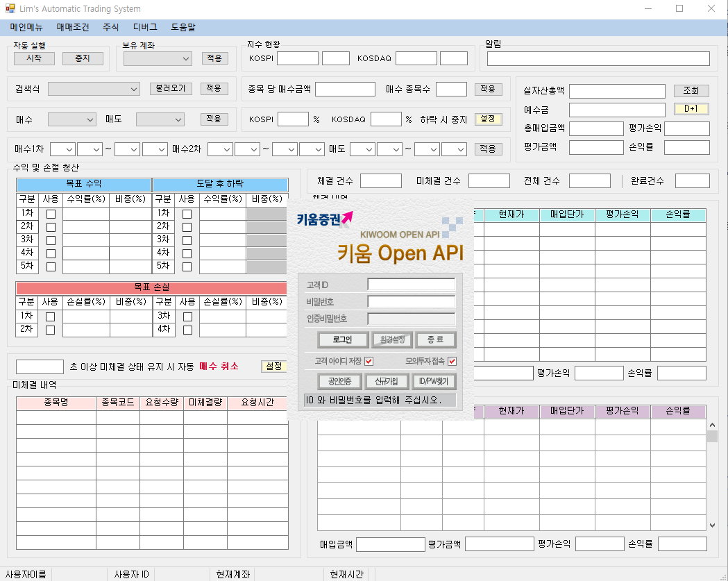Image resolution: width=728 pixels, height=581 pixels.
Task: Click the 알림 text field
Action: (598, 58)
